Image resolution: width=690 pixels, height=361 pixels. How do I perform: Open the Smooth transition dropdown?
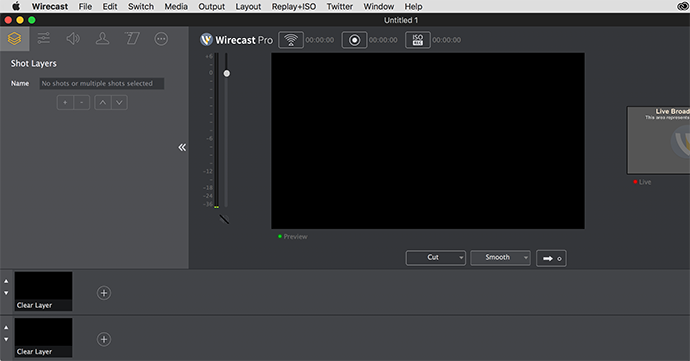tap(500, 258)
